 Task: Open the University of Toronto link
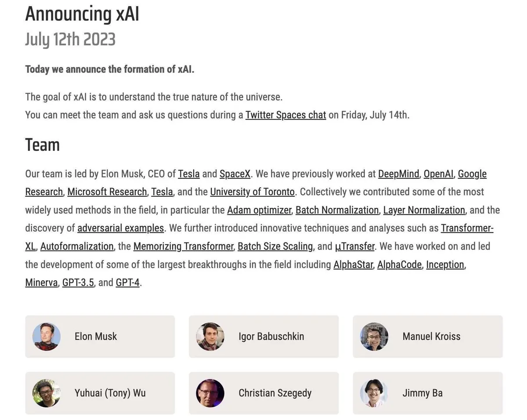252,192
